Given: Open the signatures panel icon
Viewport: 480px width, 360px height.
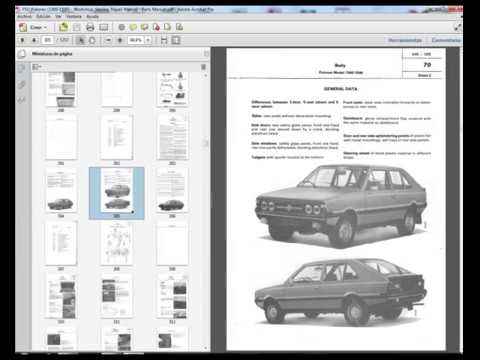Looking at the screenshot, I should click(22, 99).
